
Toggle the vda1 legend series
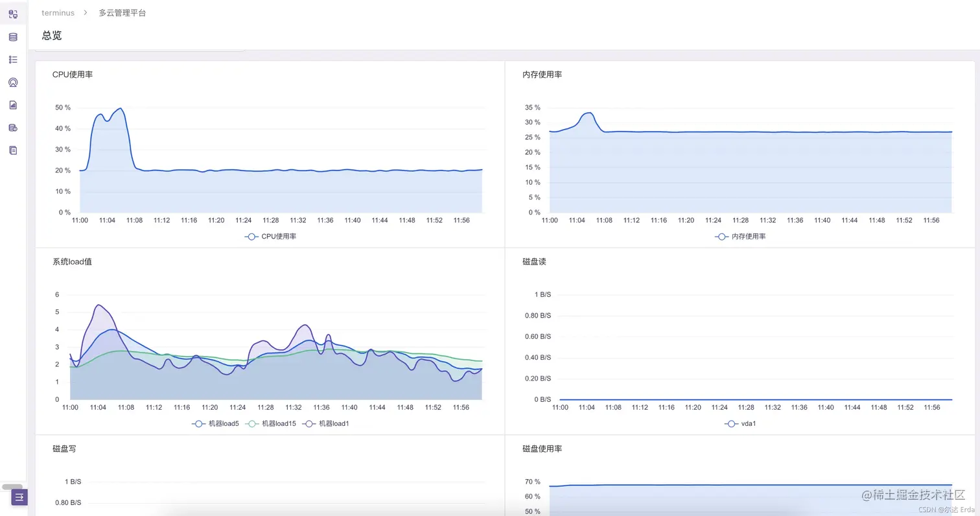coord(740,423)
